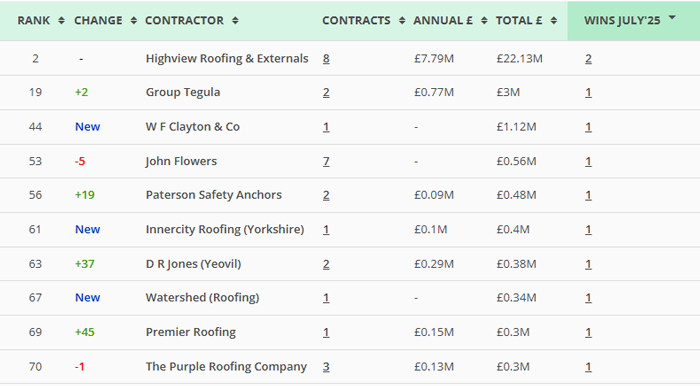Open The Purple Roofing Company's 3 contracts

click(x=326, y=366)
